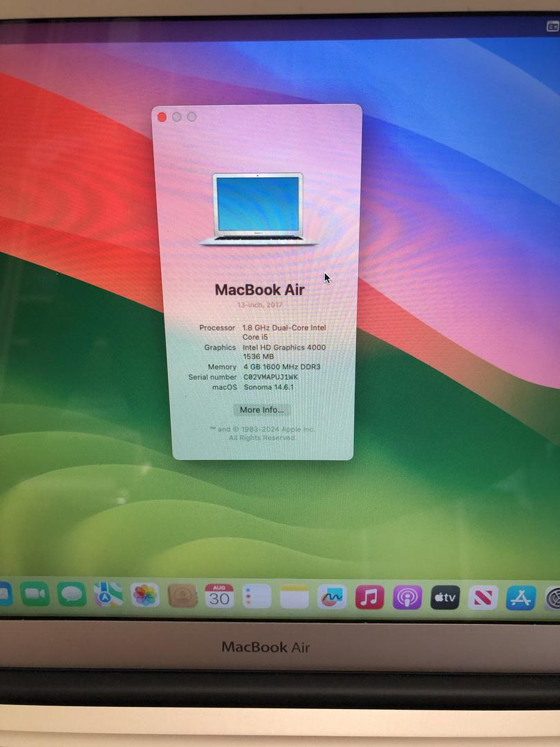This screenshot has height=747, width=560.
Task: Open the Music app in the Dock
Action: (x=369, y=597)
